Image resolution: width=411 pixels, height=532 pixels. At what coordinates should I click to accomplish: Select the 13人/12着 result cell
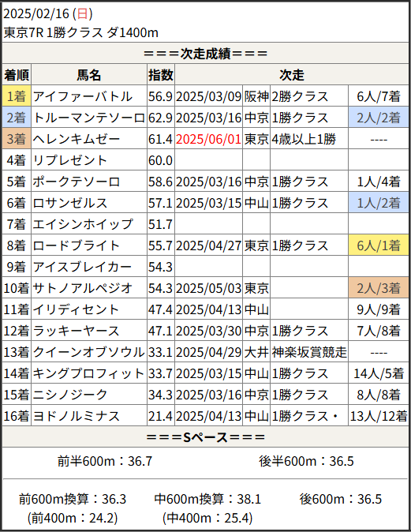[379, 416]
